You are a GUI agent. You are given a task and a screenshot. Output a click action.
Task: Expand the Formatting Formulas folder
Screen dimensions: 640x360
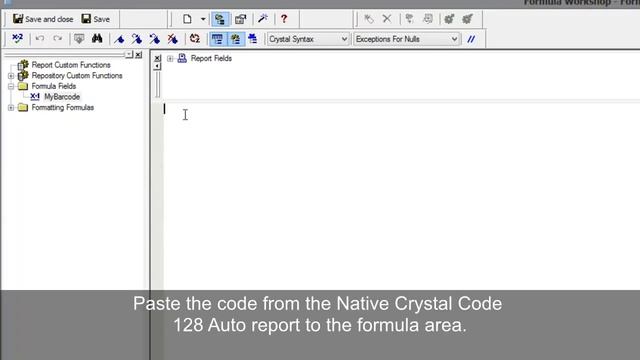[x=11, y=108]
